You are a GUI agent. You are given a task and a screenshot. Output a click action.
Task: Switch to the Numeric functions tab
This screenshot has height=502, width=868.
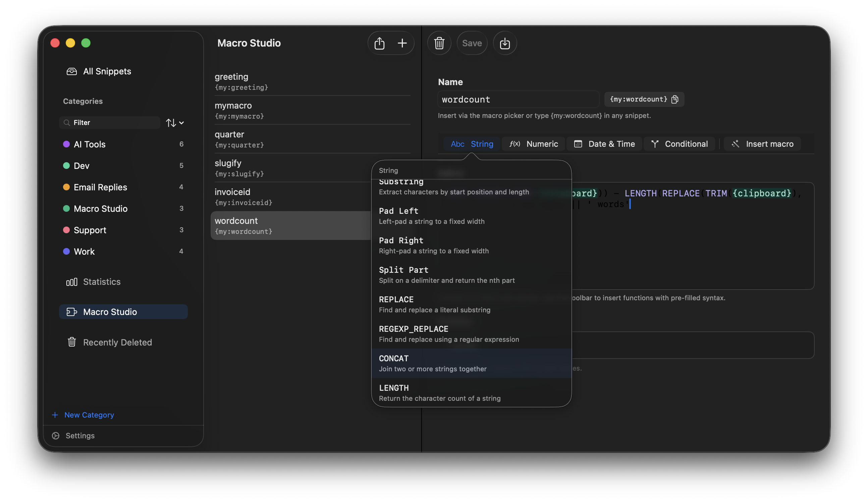pyautogui.click(x=533, y=144)
